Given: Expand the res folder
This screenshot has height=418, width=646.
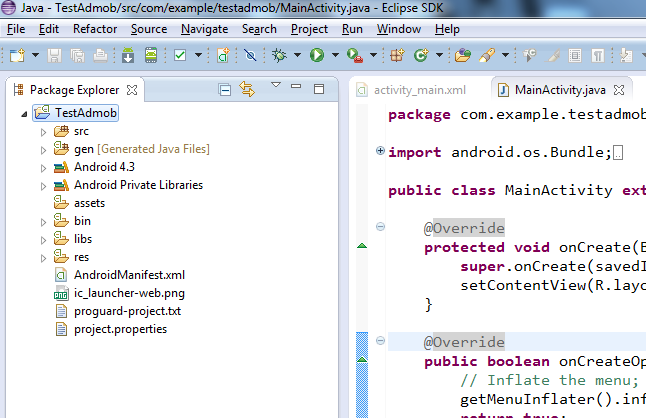Looking at the screenshot, I should click(43, 258).
